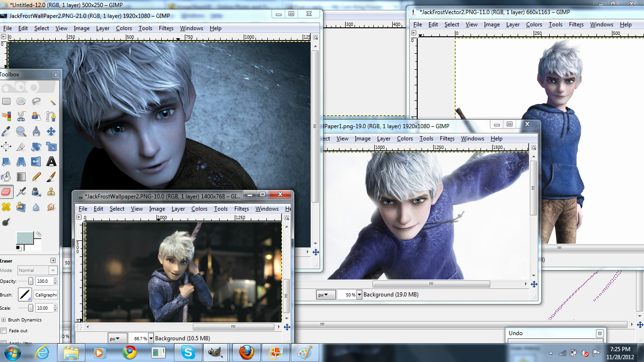Open Colors menu in JackFrostWallpaper2 1400x768 window
The width and height of the screenshot is (644, 362).
(x=199, y=209)
